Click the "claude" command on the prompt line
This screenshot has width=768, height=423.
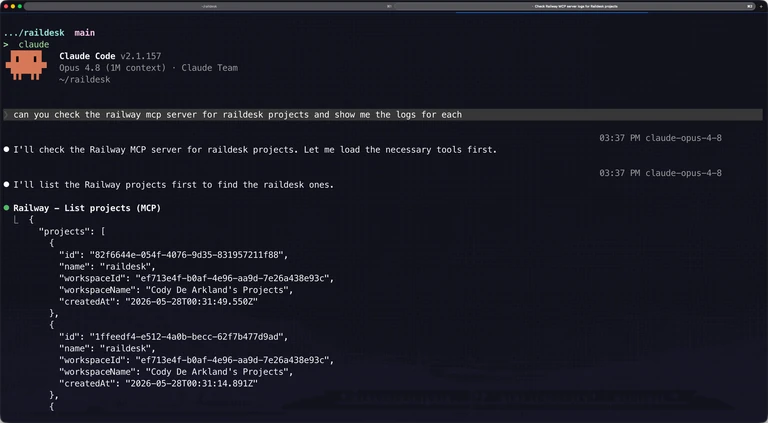click(34, 45)
